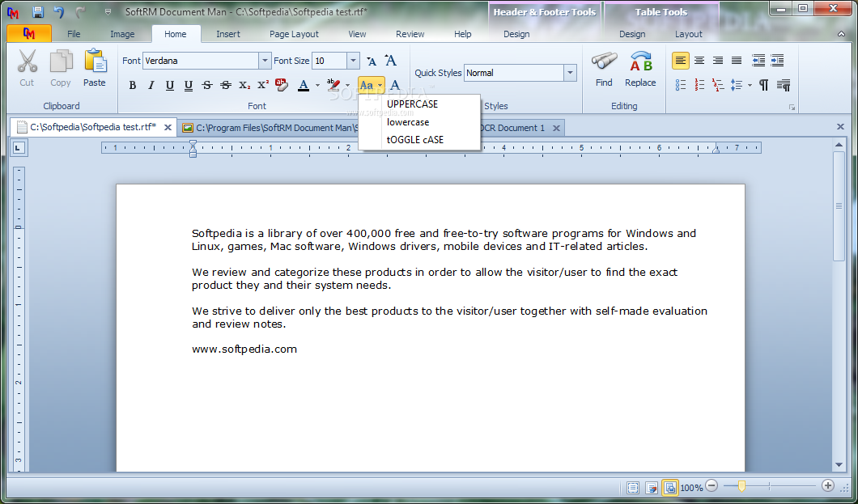Zoom in with the plus button
This screenshot has height=504, width=858.
(828, 485)
